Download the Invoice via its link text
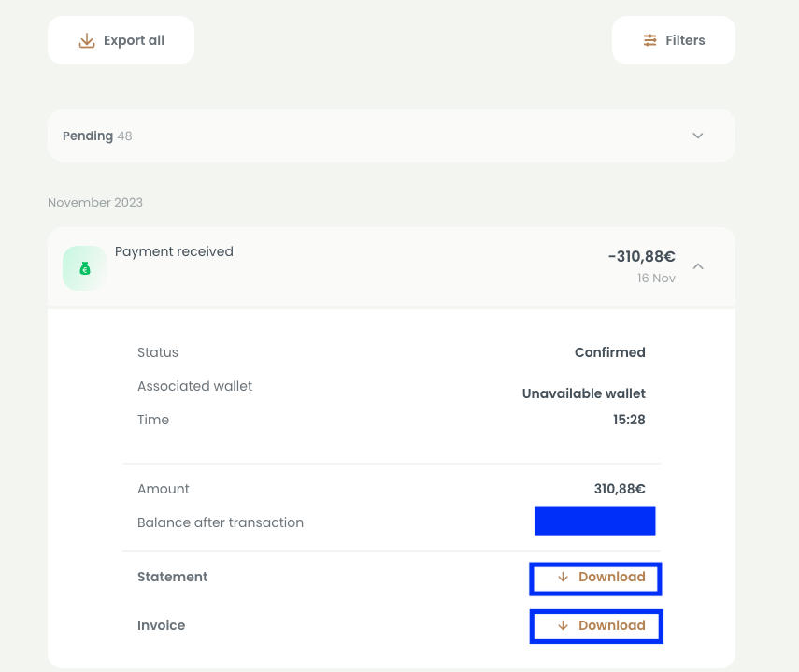Viewport: 799px width, 672px height. tap(611, 626)
